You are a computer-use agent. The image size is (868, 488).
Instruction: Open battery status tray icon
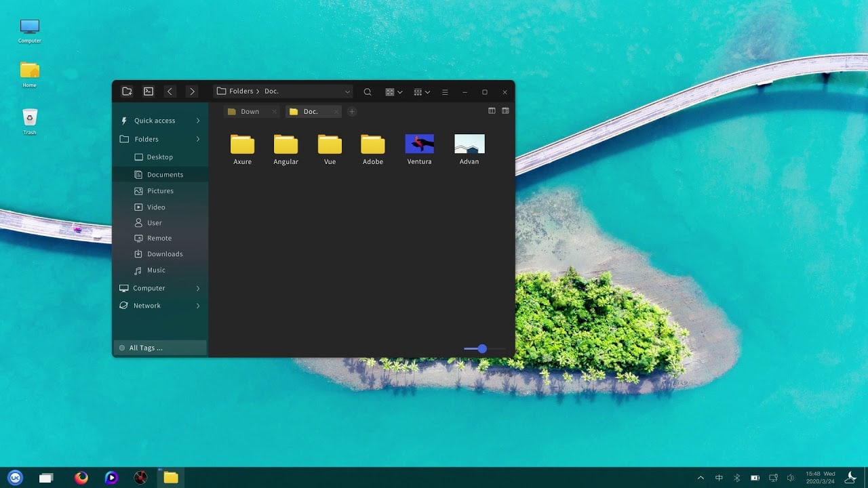coord(755,478)
